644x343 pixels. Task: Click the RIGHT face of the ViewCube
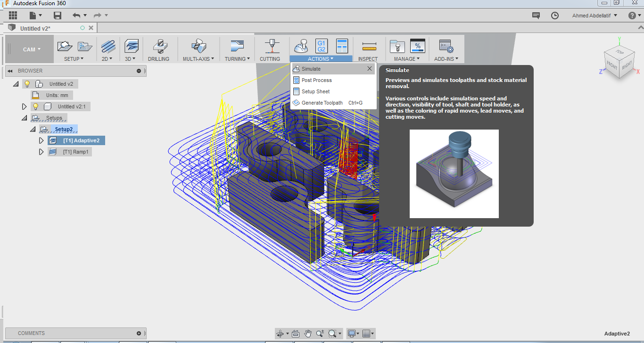627,65
